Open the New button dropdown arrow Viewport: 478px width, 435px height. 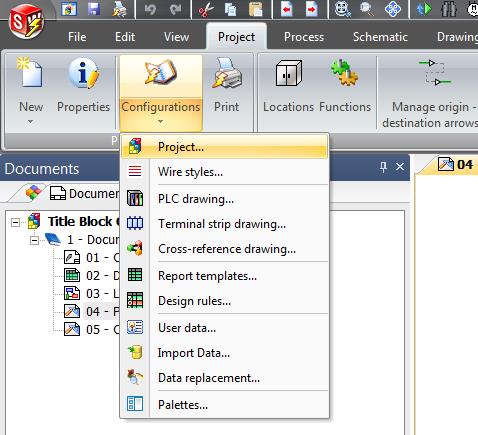[x=31, y=122]
